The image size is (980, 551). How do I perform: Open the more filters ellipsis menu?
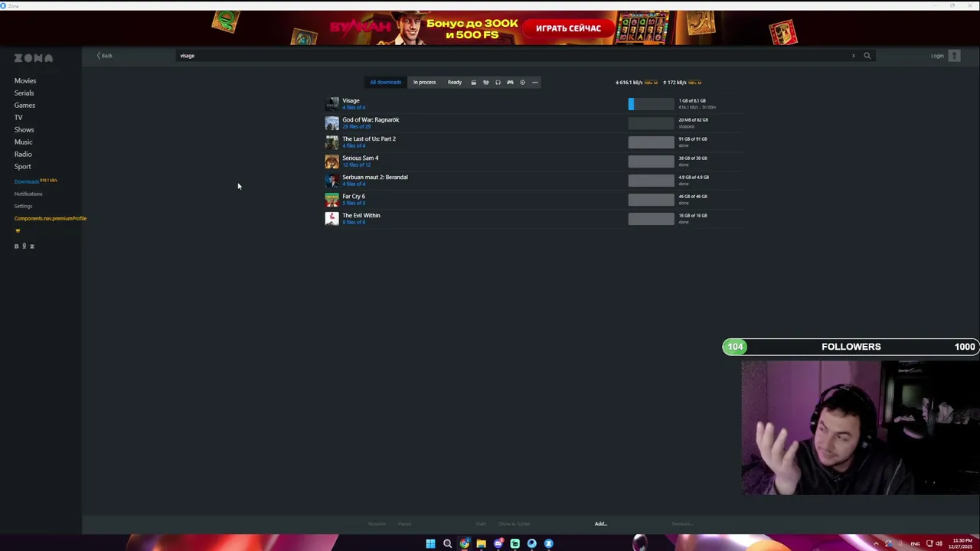click(534, 83)
